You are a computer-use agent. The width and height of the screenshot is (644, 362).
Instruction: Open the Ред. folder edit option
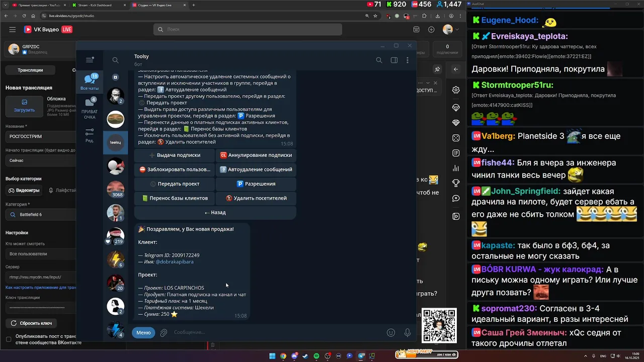coord(90,135)
